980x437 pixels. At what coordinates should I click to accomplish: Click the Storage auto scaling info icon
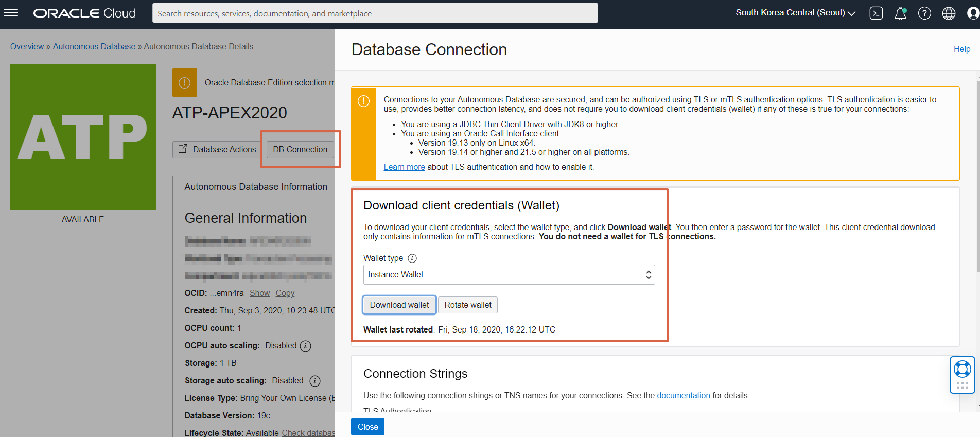click(x=315, y=381)
